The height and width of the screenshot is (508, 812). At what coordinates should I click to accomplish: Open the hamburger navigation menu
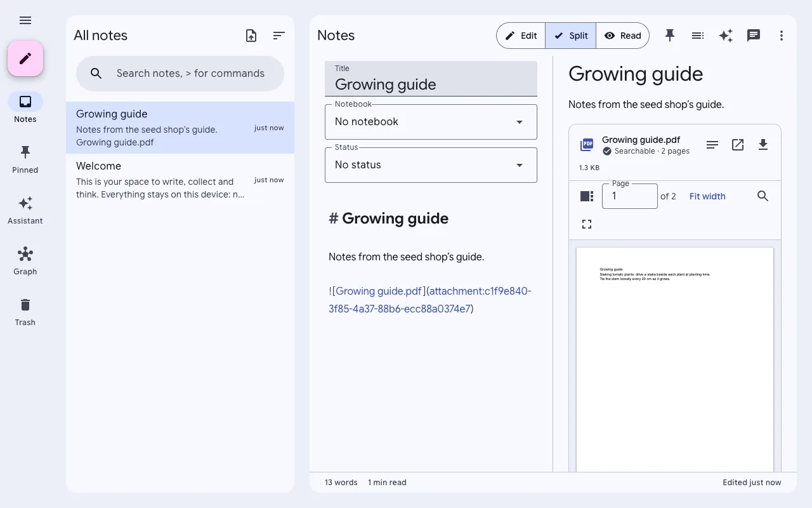[25, 20]
